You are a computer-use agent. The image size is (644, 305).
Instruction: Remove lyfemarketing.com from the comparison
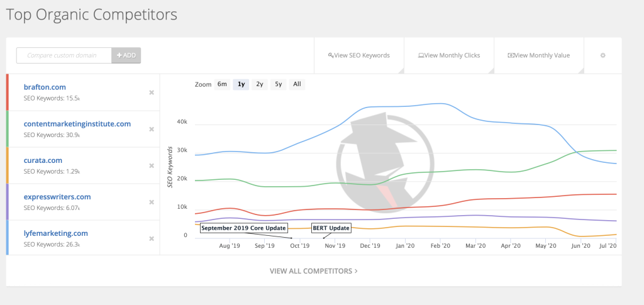click(x=152, y=238)
